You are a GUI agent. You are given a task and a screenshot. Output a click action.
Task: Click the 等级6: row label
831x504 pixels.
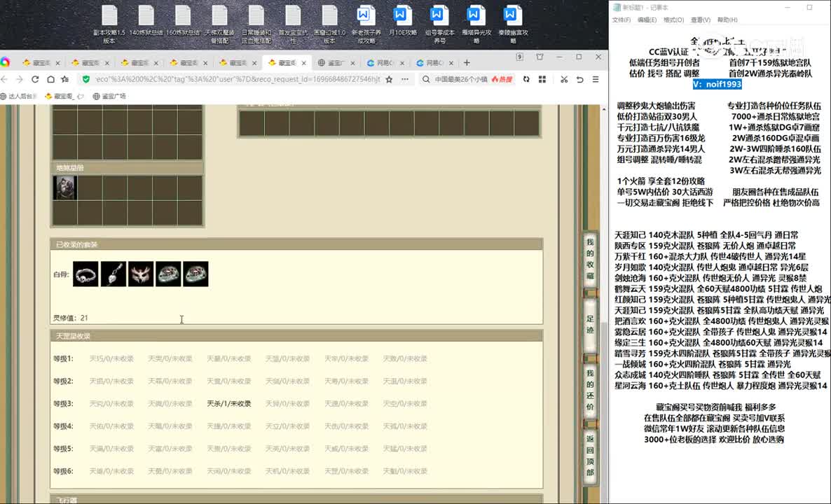[63, 470]
